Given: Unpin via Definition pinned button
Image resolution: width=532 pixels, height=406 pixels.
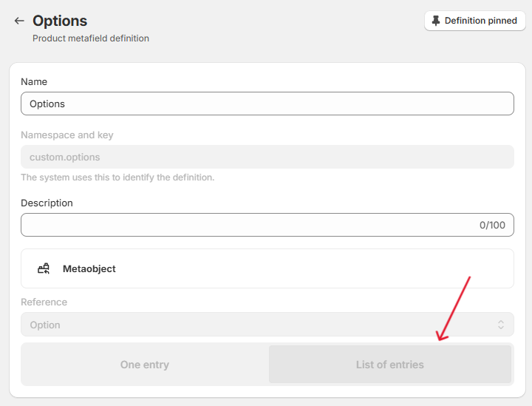Looking at the screenshot, I should [x=474, y=21].
